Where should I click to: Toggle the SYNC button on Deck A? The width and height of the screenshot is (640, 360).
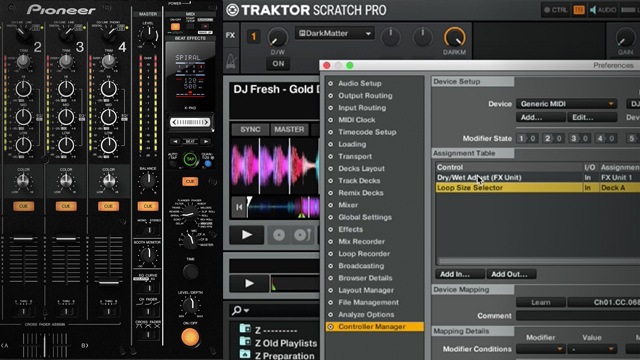click(x=250, y=129)
